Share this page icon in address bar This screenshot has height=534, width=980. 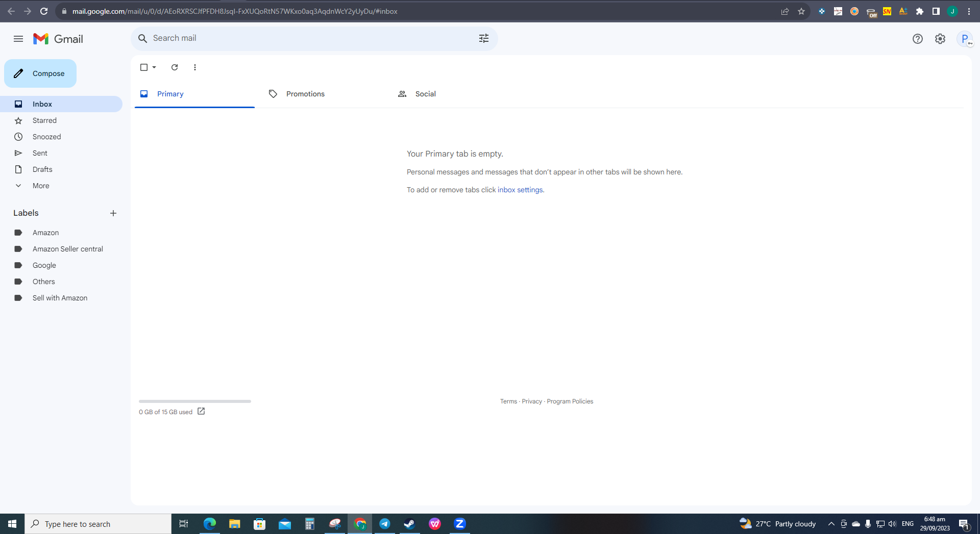click(785, 11)
